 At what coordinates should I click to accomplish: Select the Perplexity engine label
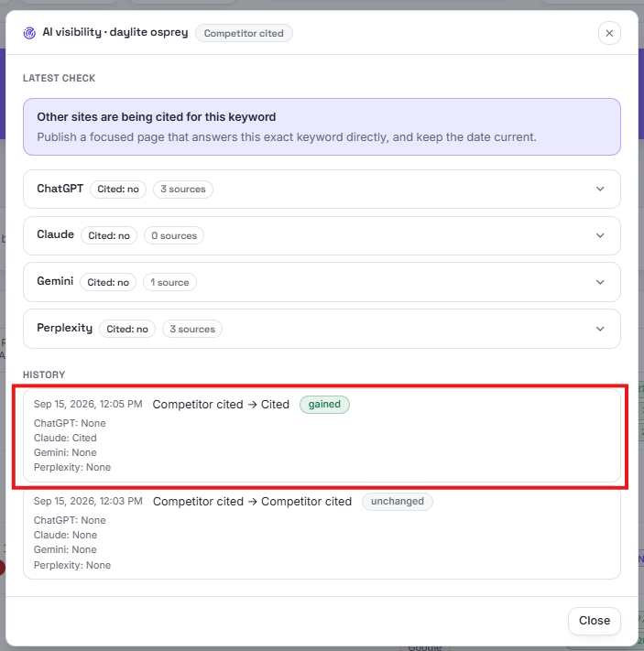click(65, 328)
